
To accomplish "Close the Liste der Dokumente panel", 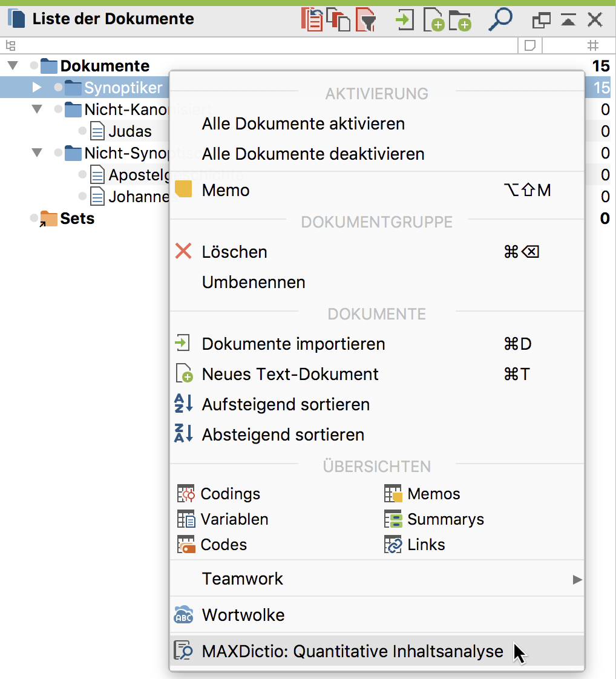I will pyautogui.click(x=595, y=19).
